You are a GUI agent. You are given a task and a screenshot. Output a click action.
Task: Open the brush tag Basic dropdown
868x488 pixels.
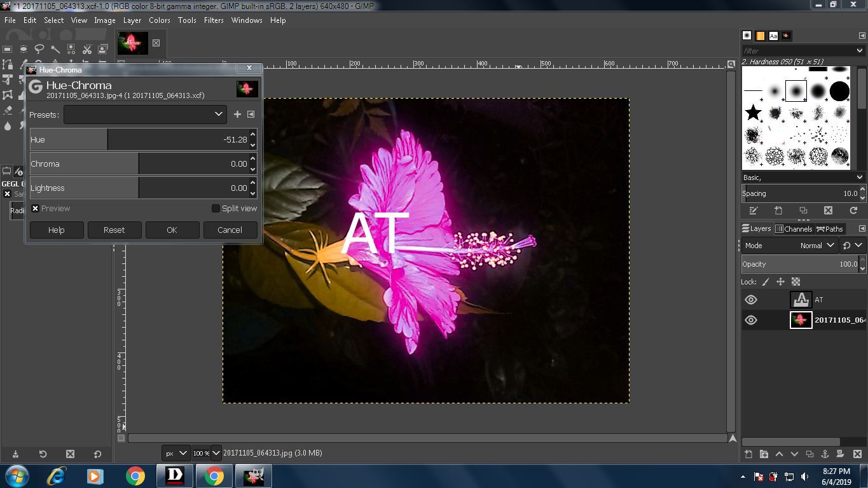[x=803, y=178]
